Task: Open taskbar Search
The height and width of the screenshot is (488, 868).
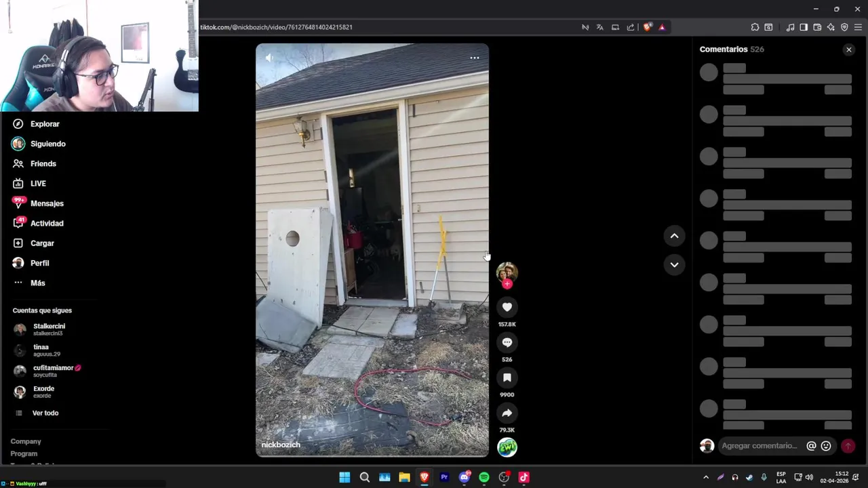Action: click(364, 477)
